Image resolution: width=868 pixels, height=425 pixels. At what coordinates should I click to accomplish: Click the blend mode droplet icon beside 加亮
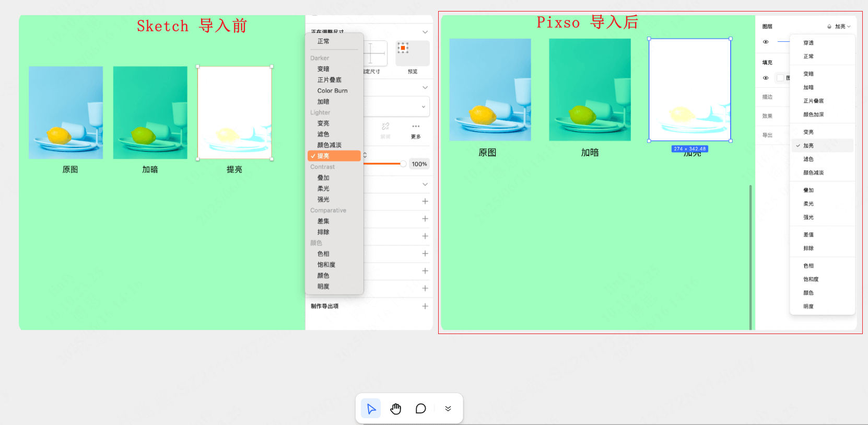[x=829, y=27]
